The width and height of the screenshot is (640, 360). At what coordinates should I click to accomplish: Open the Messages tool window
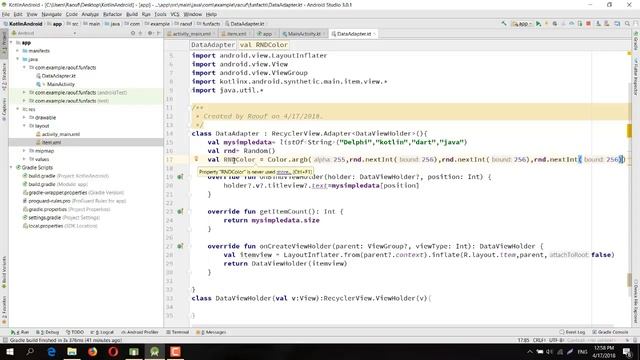(x=211, y=332)
